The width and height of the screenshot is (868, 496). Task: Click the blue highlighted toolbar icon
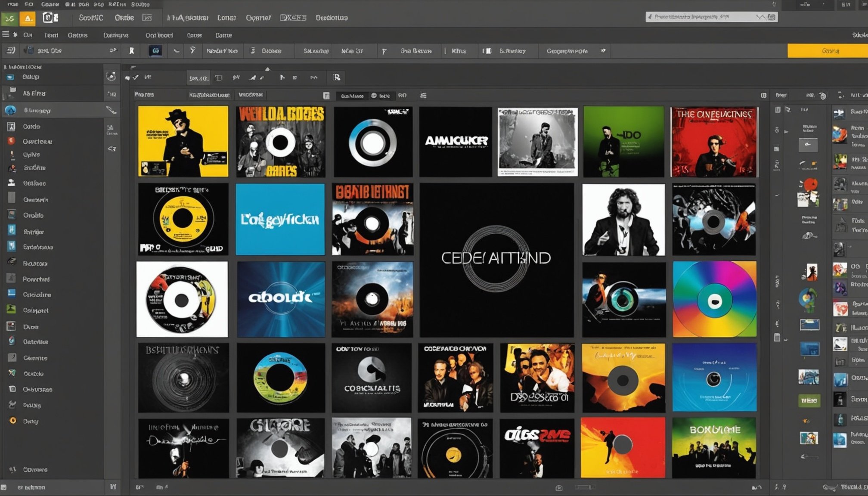tap(155, 51)
